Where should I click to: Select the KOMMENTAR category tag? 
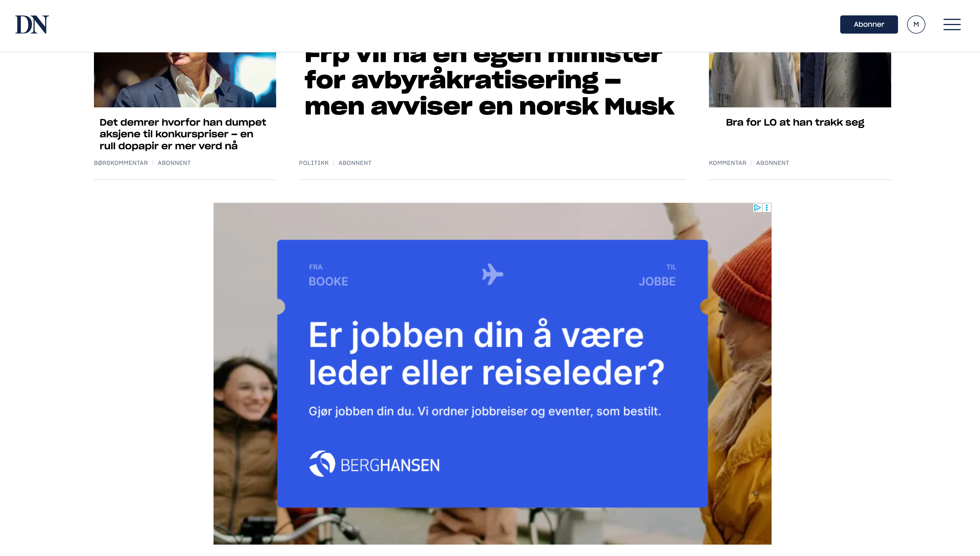[x=727, y=163]
